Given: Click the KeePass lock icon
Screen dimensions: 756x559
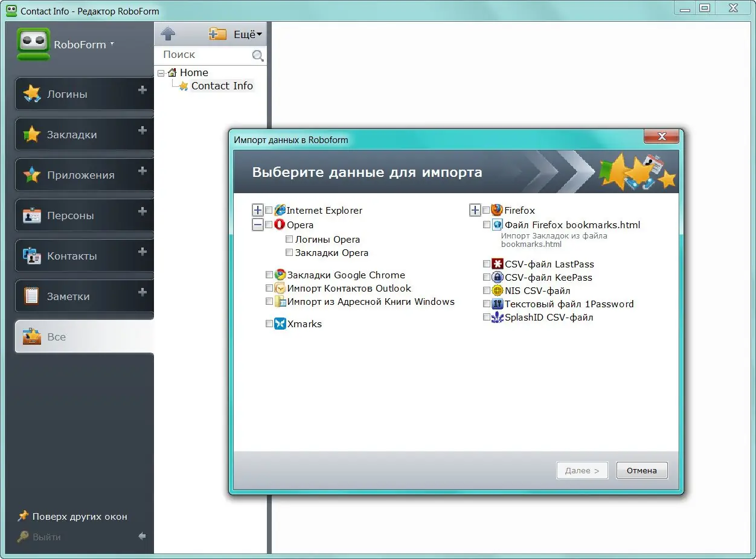Looking at the screenshot, I should click(x=498, y=277).
